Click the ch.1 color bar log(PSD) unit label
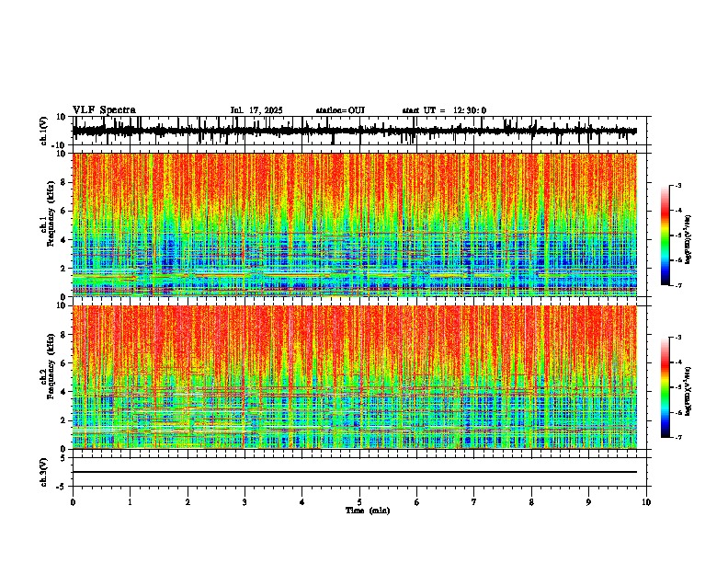Screen dimensions: 728x563 pyautogui.click(x=688, y=239)
